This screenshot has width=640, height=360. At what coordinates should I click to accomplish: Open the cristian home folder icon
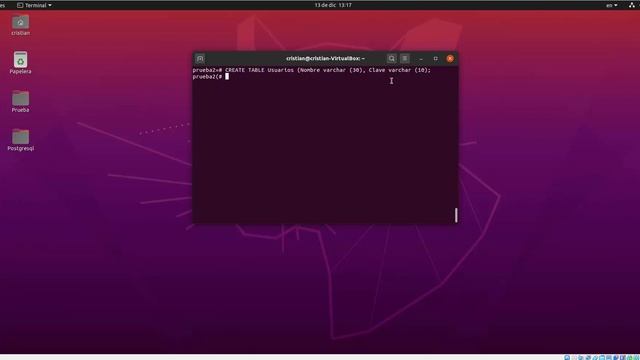(x=20, y=22)
